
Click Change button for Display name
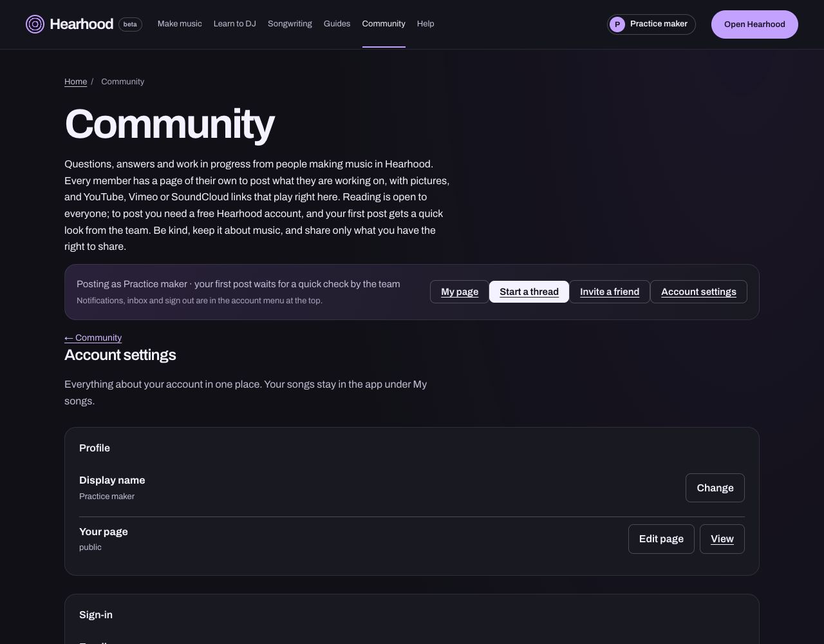click(x=715, y=488)
